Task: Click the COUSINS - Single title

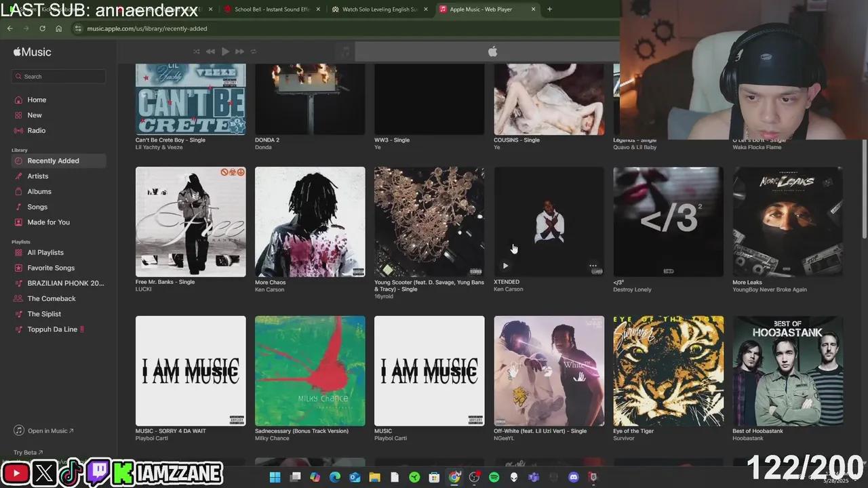Action: pos(517,140)
